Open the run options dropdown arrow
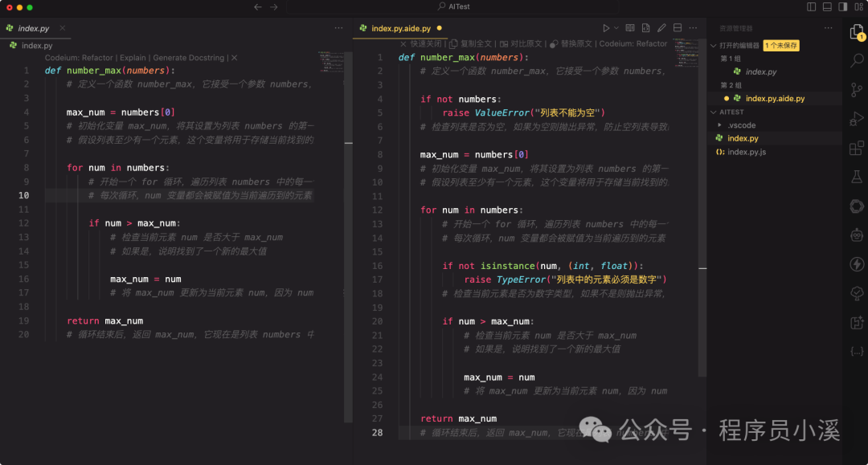Screen dimensions: 868x465 tap(616, 27)
